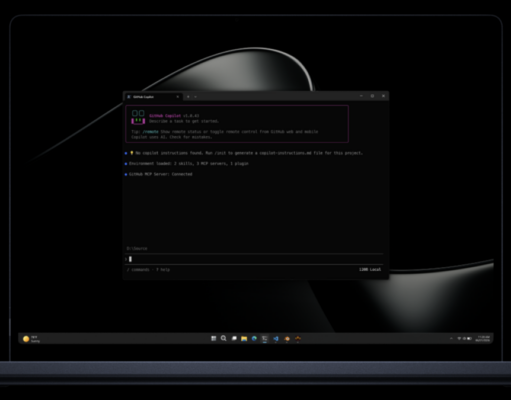Close the terminal window

coord(383,96)
